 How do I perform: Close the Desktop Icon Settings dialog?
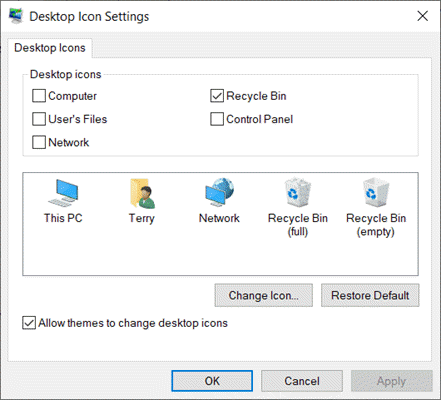[422, 16]
